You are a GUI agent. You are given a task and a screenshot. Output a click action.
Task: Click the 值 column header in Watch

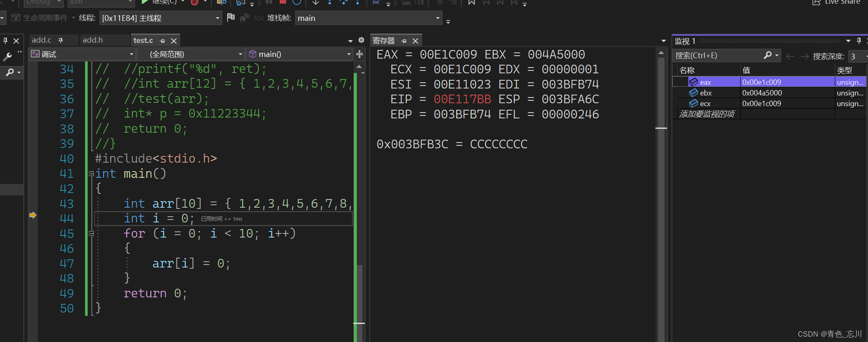[x=788, y=70]
